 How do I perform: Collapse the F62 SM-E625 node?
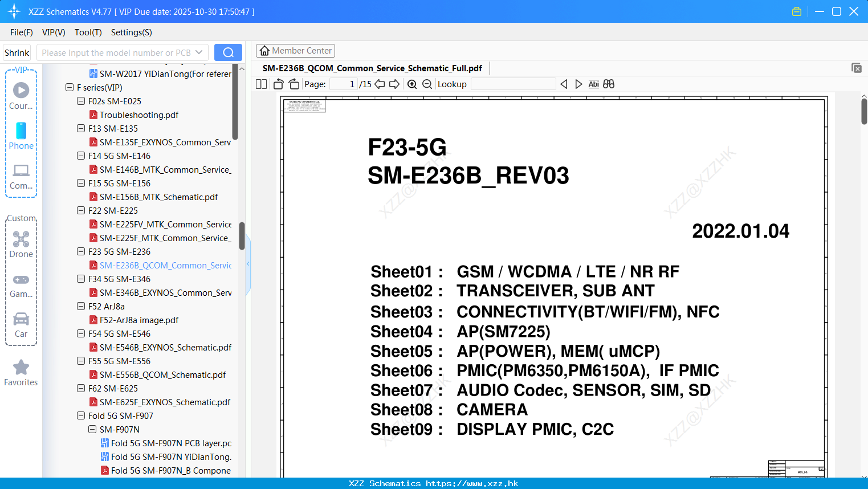[81, 388]
